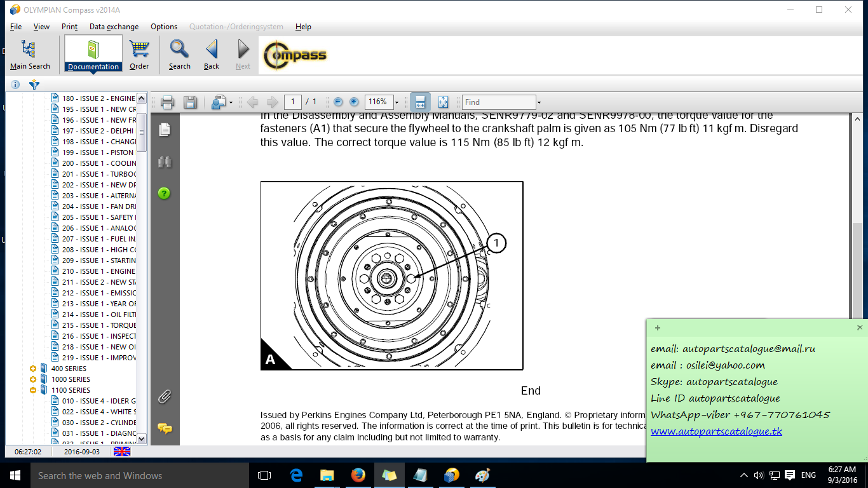The height and width of the screenshot is (488, 868).
Task: Open the PDF binoculars search panel
Action: [165, 162]
